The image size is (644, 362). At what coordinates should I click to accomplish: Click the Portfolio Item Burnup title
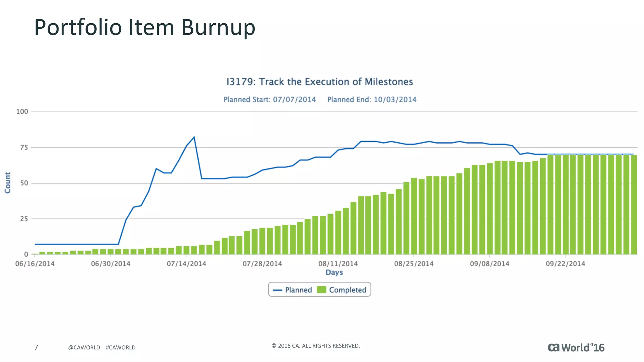pyautogui.click(x=145, y=27)
